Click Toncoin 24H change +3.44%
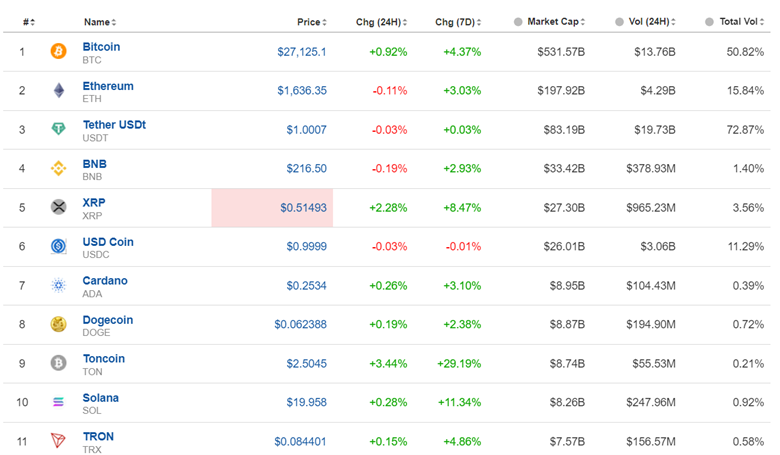The height and width of the screenshot is (455, 780). pyautogui.click(x=388, y=364)
